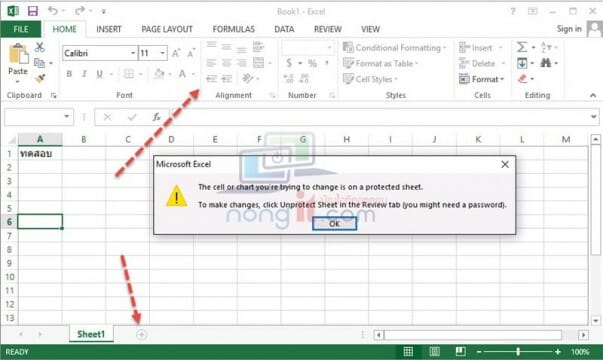Image resolution: width=603 pixels, height=360 pixels.
Task: Open the Format dropdown in Cells group
Action: [481, 79]
